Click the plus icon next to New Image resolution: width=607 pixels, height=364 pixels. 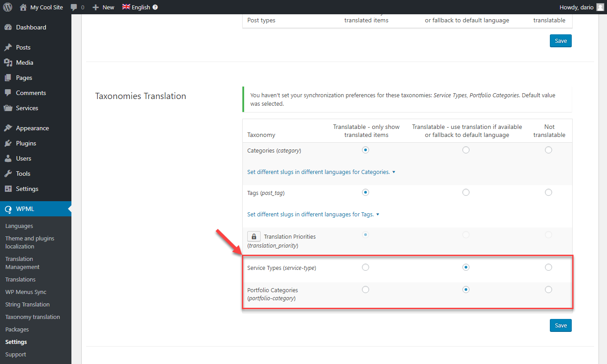tap(96, 8)
